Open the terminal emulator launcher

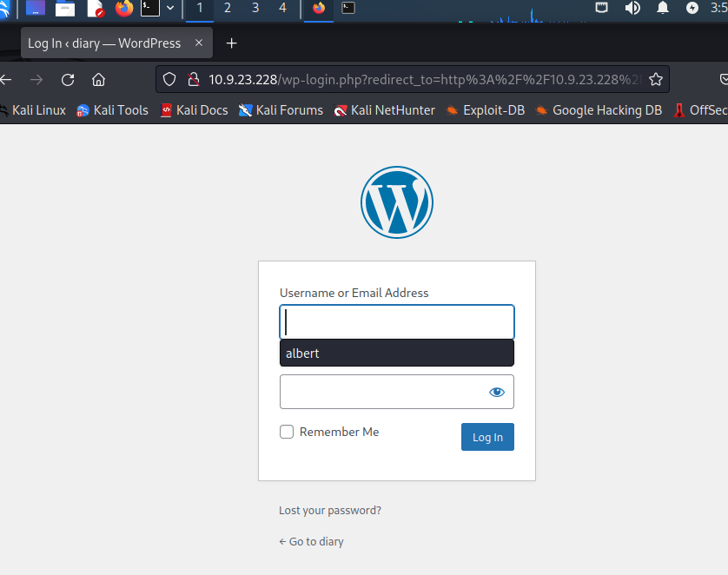tap(150, 8)
